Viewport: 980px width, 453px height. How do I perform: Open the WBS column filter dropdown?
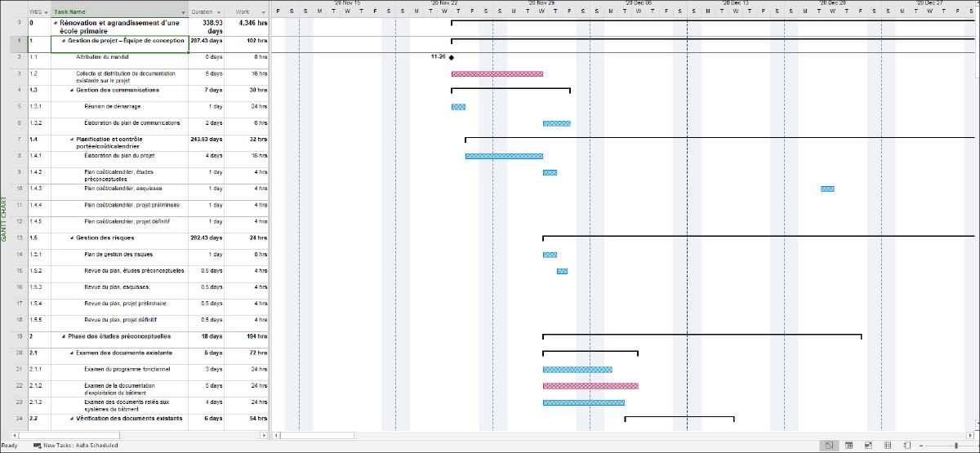[46, 12]
